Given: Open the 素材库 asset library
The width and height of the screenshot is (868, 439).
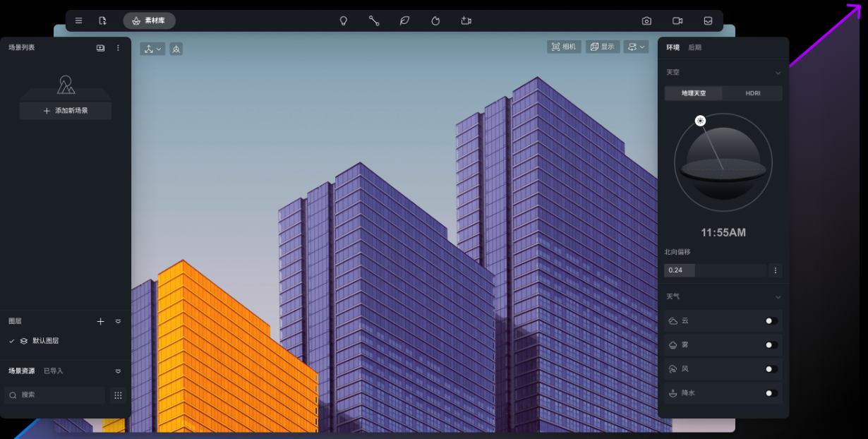Looking at the screenshot, I should coord(149,20).
